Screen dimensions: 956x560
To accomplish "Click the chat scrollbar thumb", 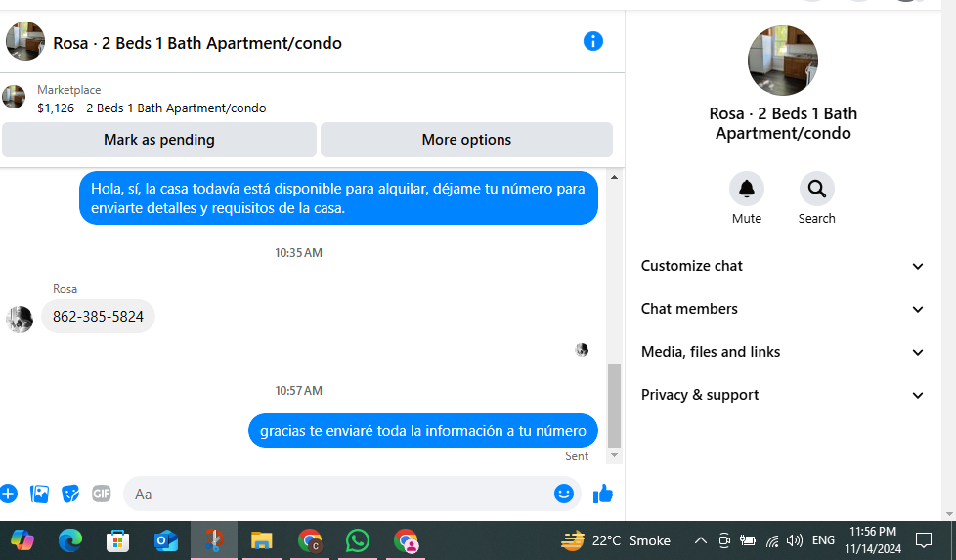I will click(x=615, y=406).
